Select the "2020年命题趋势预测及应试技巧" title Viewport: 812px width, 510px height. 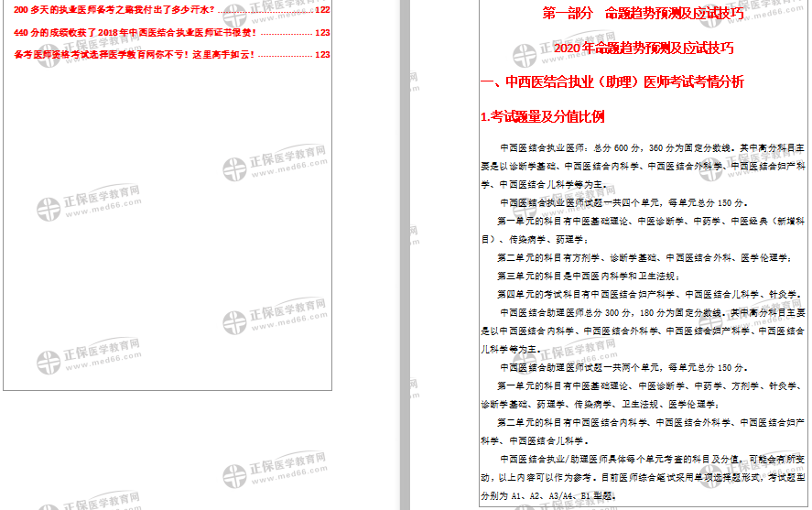pyautogui.click(x=644, y=48)
